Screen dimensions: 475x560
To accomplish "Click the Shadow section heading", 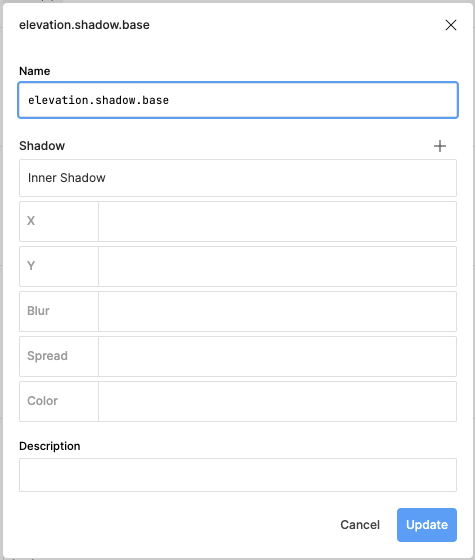I will (42, 146).
